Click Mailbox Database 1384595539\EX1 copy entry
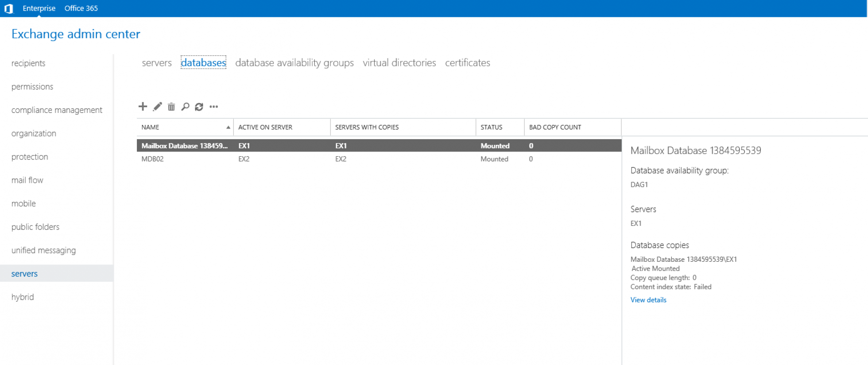868x365 pixels. (x=684, y=260)
